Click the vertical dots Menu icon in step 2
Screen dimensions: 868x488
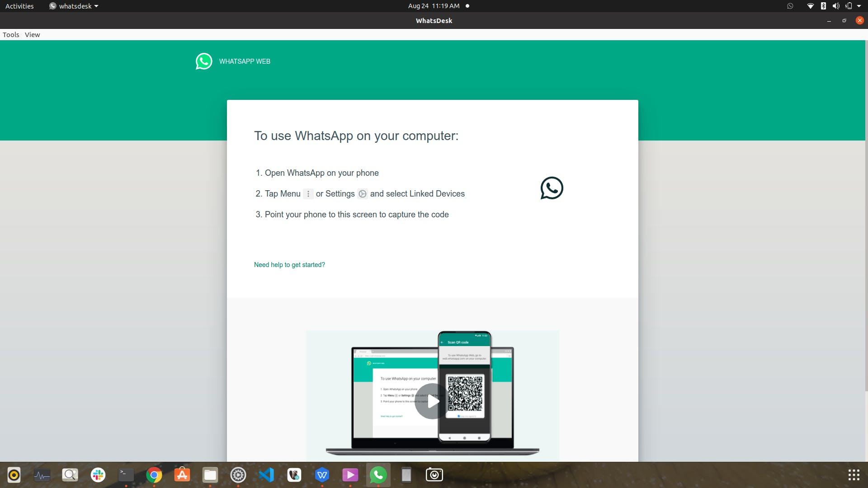(308, 194)
